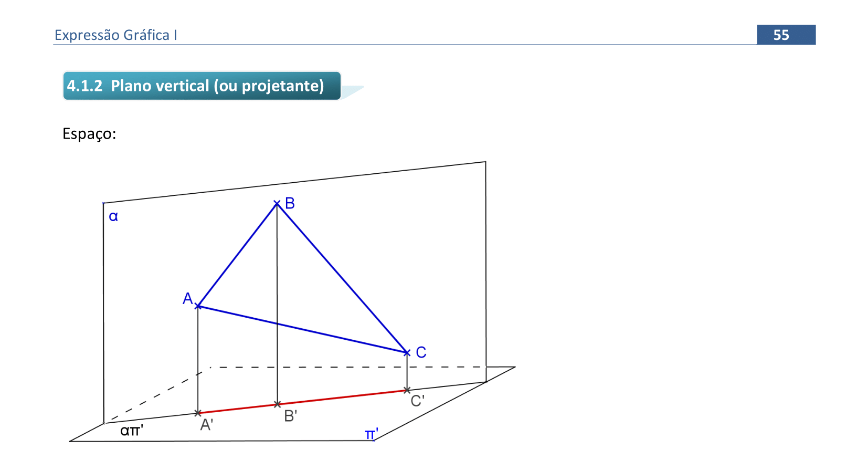Click the C' projection label
The image size is (868, 460).
tap(417, 401)
